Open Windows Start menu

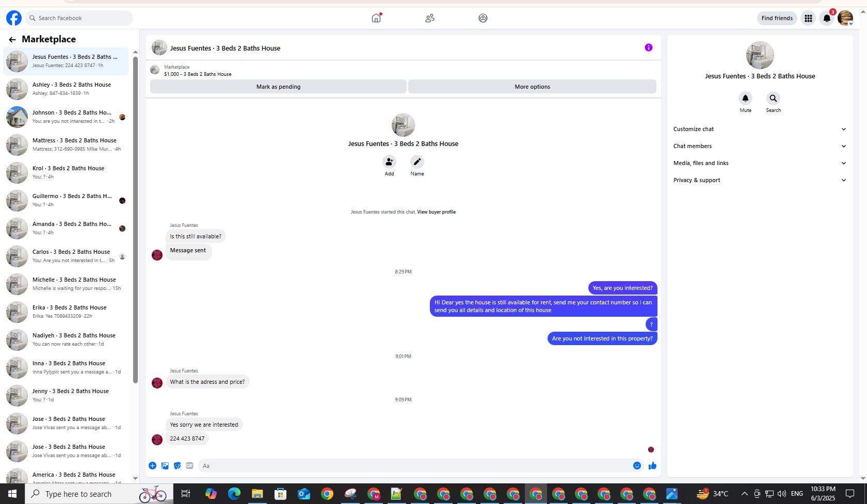(x=12, y=494)
